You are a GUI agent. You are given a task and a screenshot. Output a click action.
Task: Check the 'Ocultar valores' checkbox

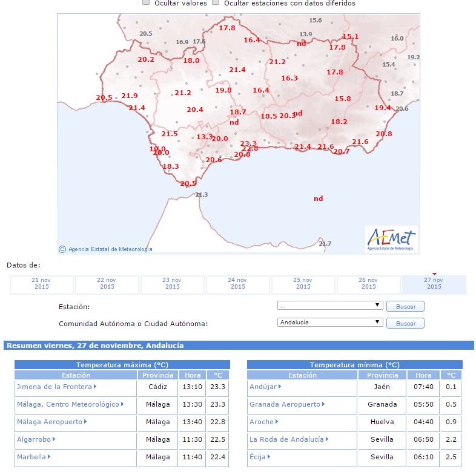point(146,2)
